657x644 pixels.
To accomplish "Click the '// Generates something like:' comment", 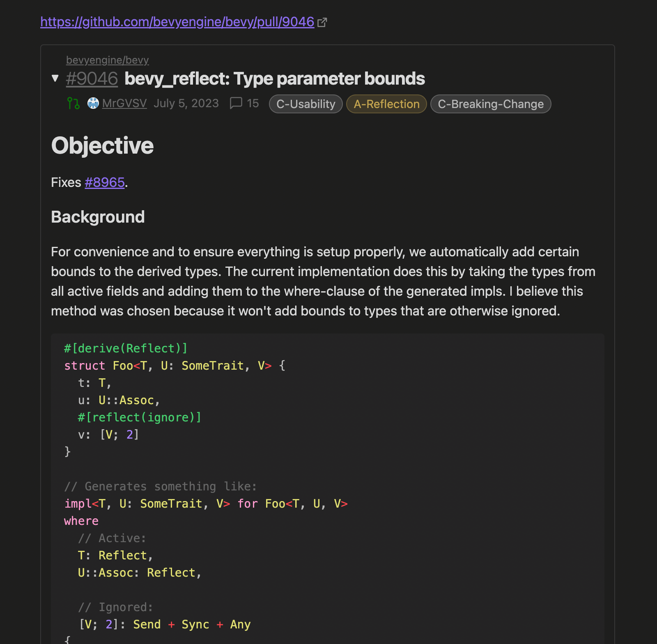I will [x=161, y=486].
